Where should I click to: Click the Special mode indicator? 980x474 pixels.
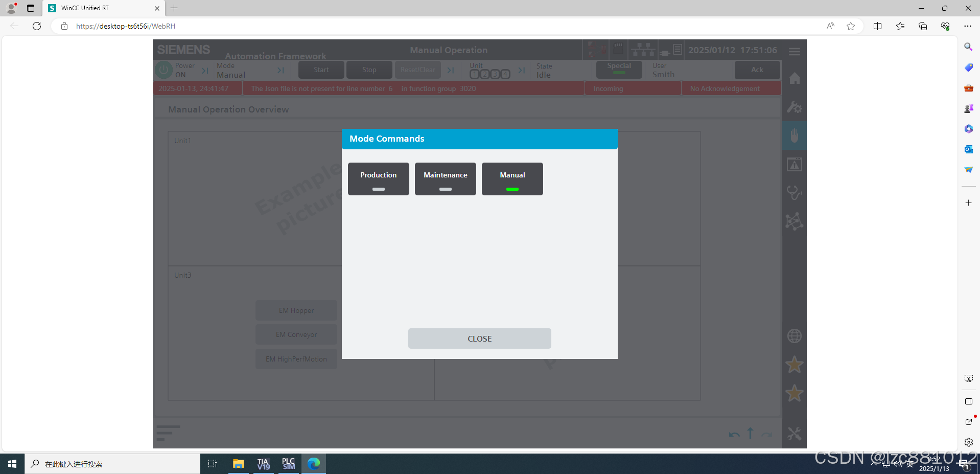[x=618, y=69]
